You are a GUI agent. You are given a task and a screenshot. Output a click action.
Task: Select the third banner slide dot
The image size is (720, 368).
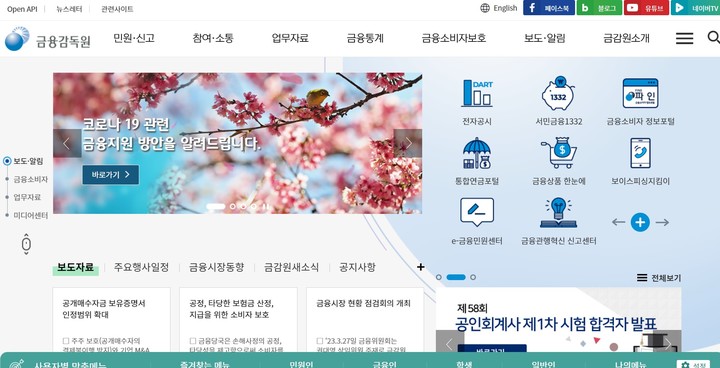(243, 207)
